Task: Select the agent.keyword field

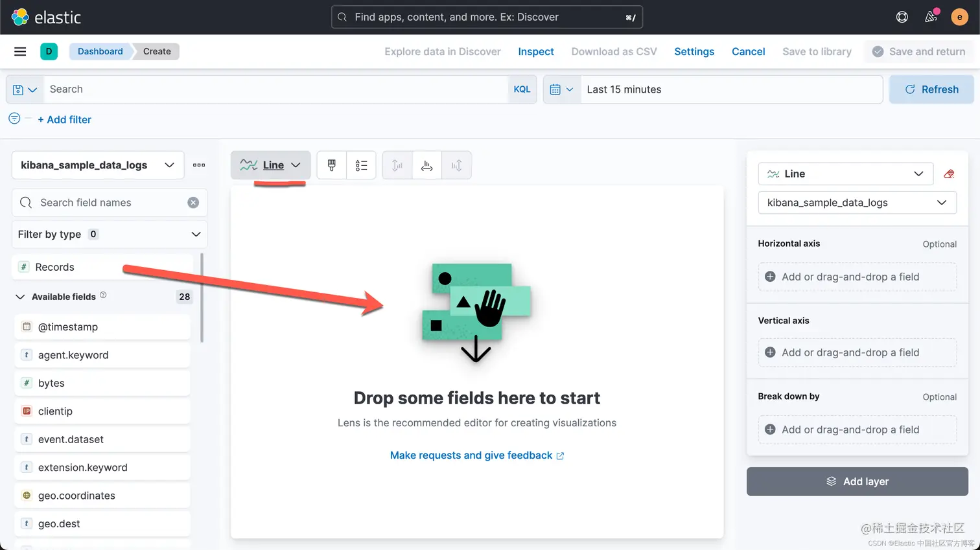Action: point(102,355)
